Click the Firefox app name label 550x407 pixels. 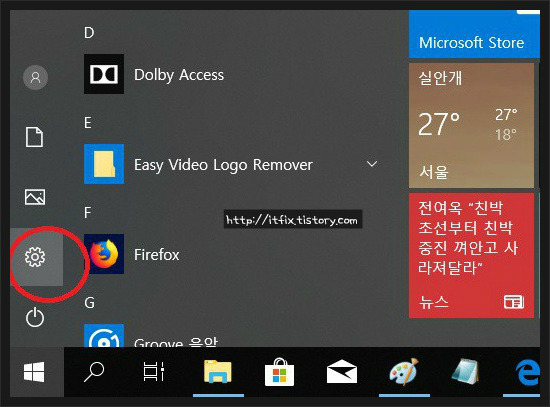(x=156, y=254)
